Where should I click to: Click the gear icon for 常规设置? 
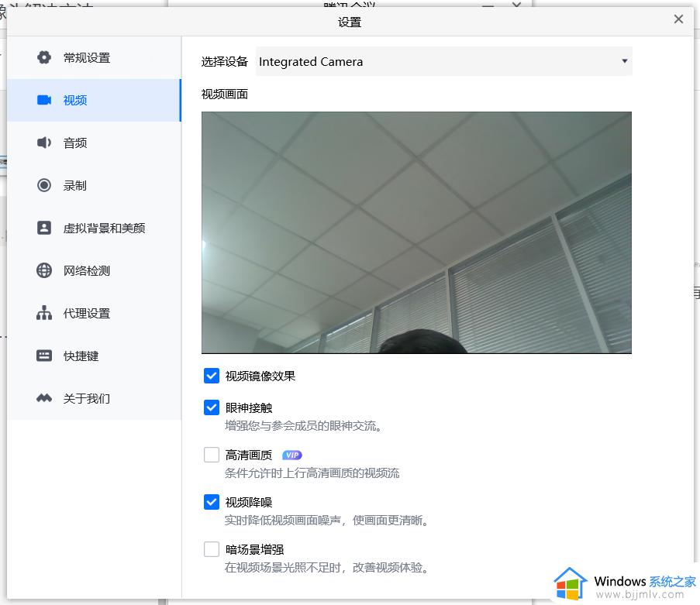point(43,57)
